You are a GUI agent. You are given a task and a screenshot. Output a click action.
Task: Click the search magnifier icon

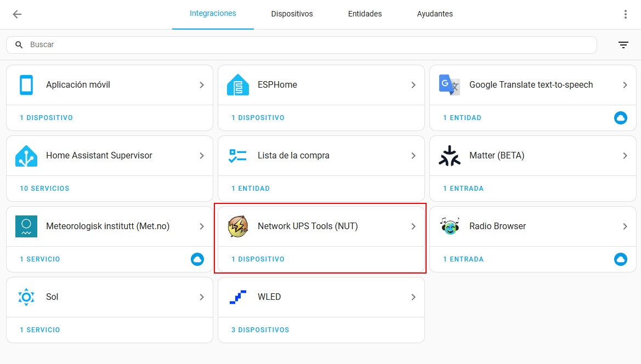pos(19,44)
